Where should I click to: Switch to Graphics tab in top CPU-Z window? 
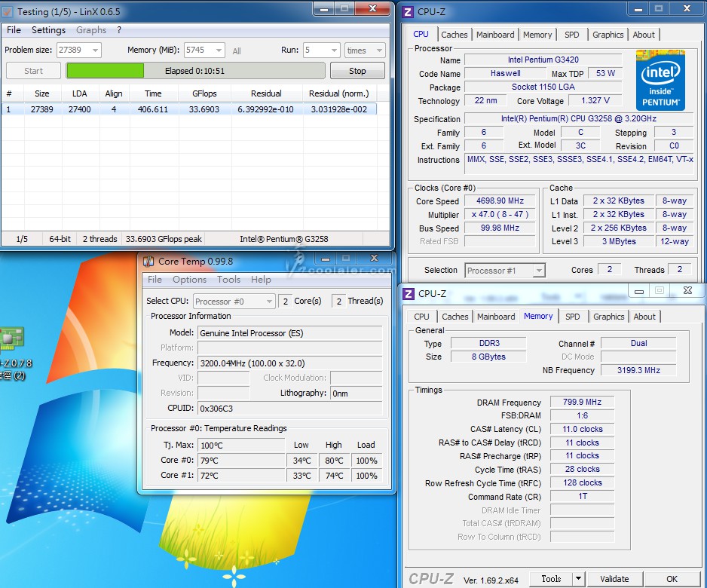pos(608,35)
